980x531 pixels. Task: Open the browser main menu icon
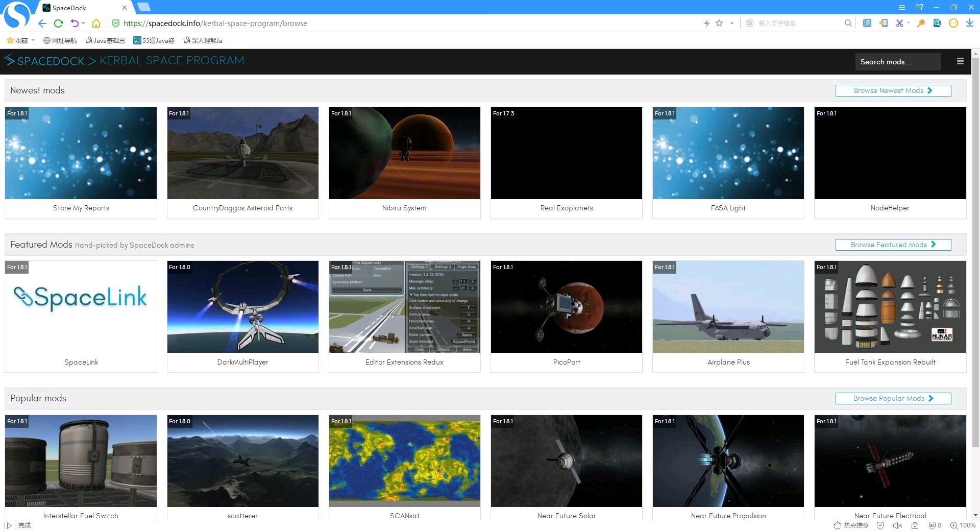coord(902,7)
